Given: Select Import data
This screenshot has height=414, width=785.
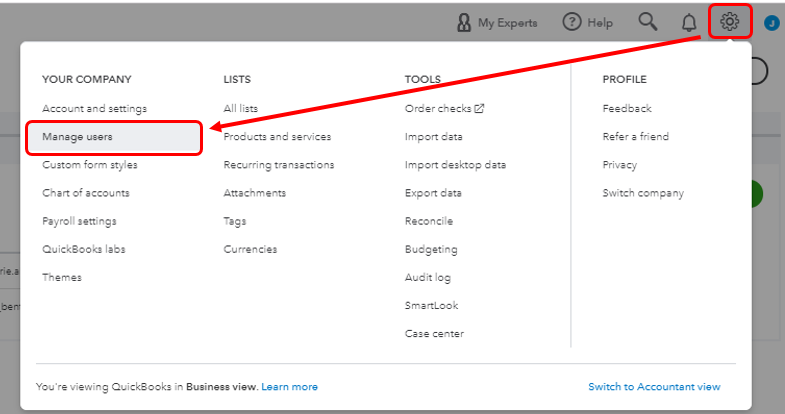Looking at the screenshot, I should (x=434, y=137).
